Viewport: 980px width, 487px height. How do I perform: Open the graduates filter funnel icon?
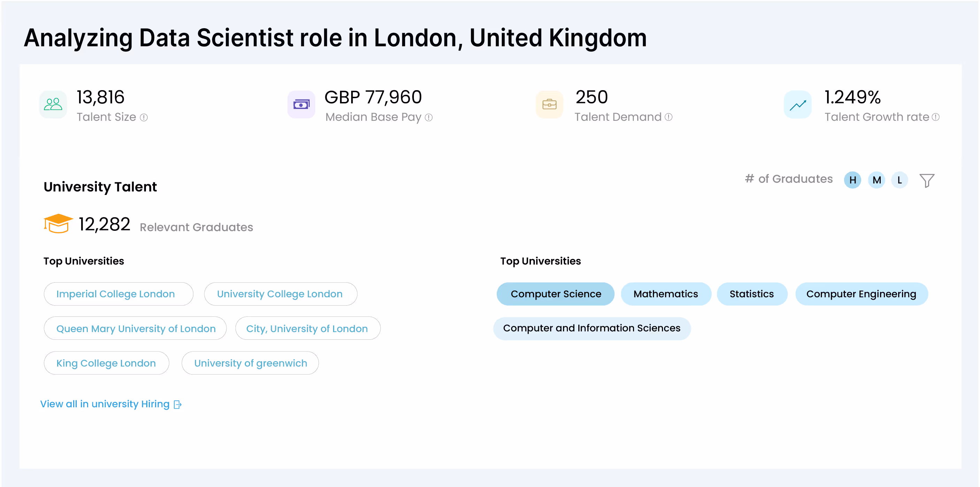click(927, 180)
